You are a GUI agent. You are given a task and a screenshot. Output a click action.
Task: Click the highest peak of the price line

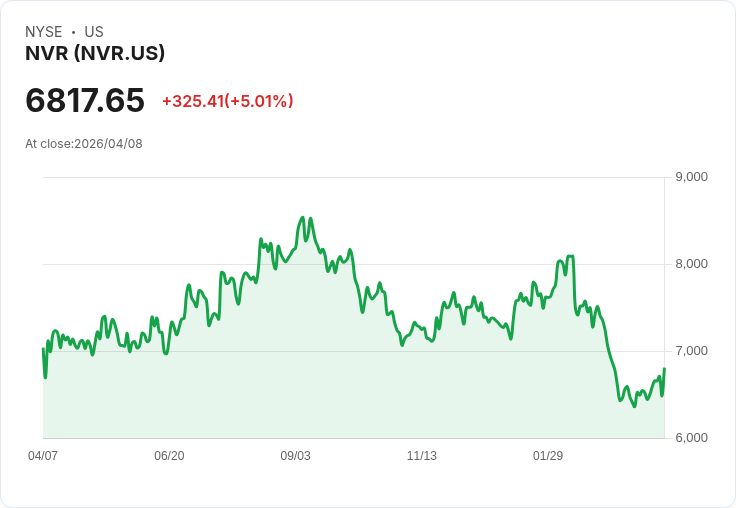pyautogui.click(x=302, y=217)
